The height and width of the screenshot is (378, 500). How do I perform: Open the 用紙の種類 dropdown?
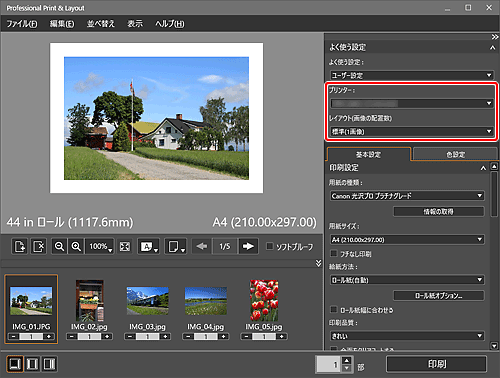point(407,196)
